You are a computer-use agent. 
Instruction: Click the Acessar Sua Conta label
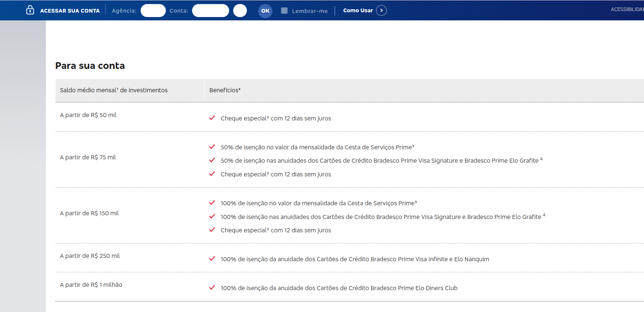point(70,11)
